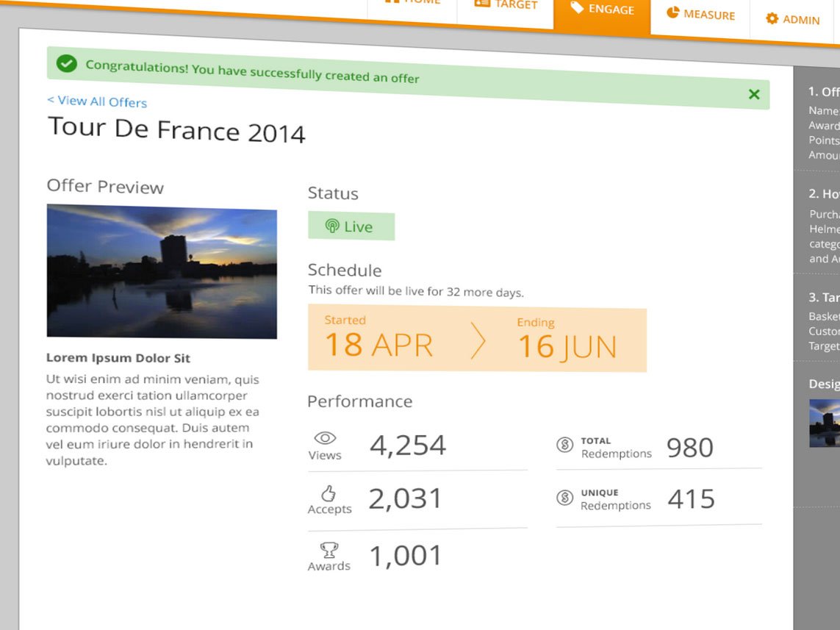Go back via View All Offers link
The width and height of the screenshot is (840, 630).
(97, 101)
